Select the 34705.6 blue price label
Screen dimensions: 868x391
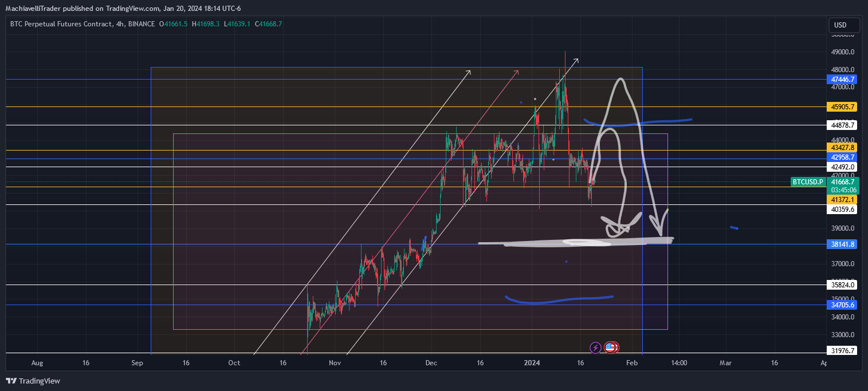pyautogui.click(x=842, y=305)
